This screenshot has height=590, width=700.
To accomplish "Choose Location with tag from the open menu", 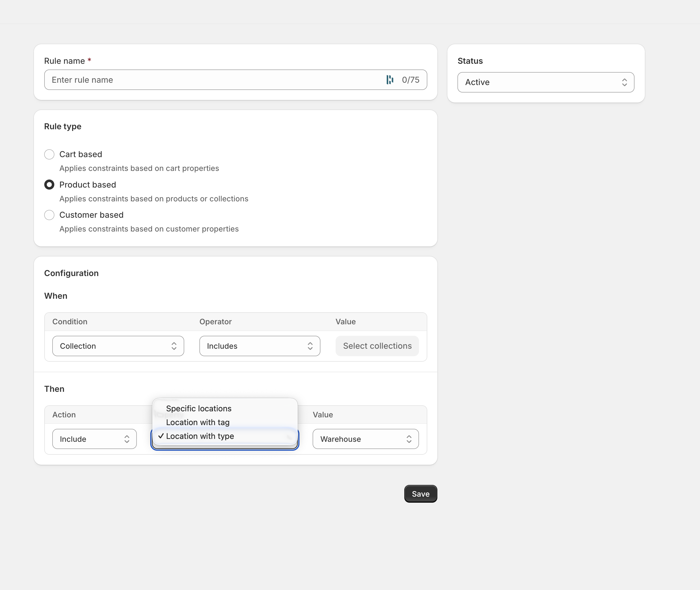I will pyautogui.click(x=198, y=422).
